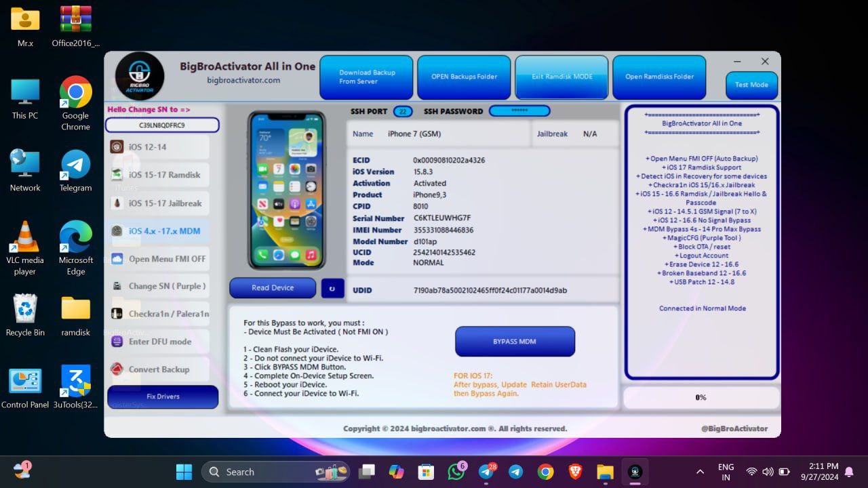Open Network desktop icon
The height and width of the screenshot is (488, 868).
click(25, 171)
